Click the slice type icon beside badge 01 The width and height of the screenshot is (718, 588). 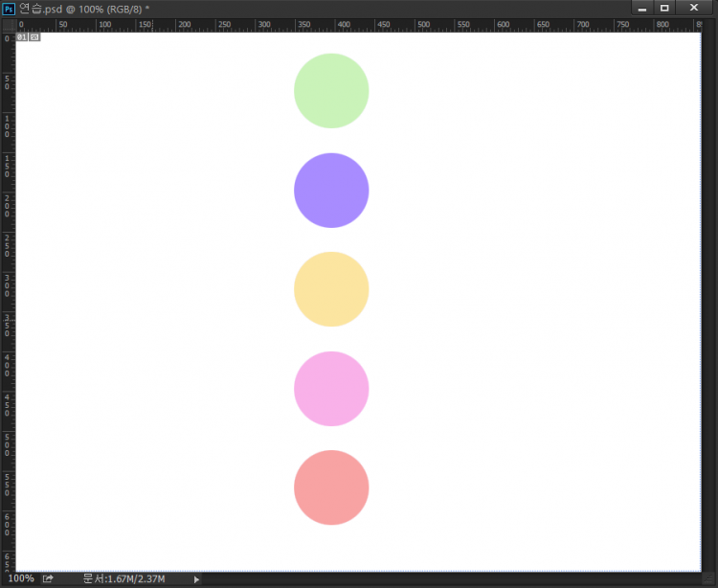coord(34,37)
